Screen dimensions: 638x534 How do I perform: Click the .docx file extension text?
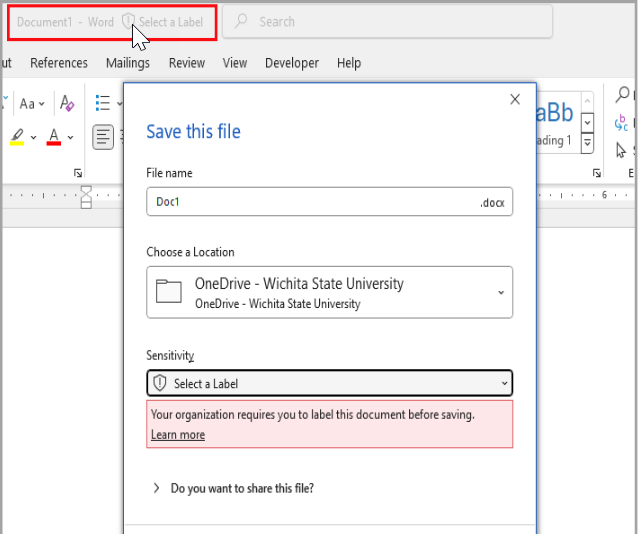pos(492,202)
